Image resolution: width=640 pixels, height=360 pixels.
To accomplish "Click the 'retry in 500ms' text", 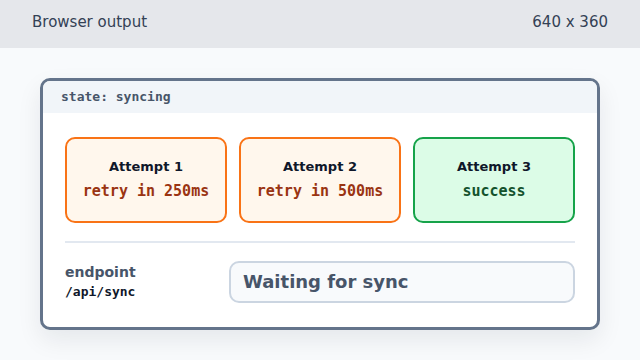I will 320,191.
